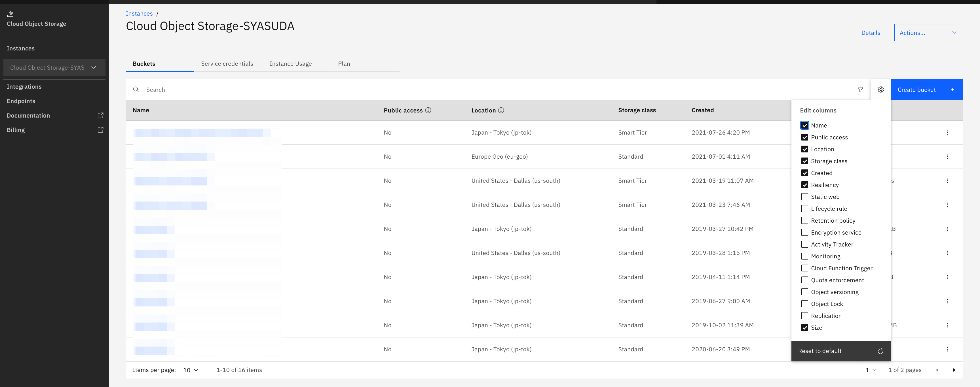Click Documentation external link icon
Viewport: 980px width, 387px height.
coord(100,116)
